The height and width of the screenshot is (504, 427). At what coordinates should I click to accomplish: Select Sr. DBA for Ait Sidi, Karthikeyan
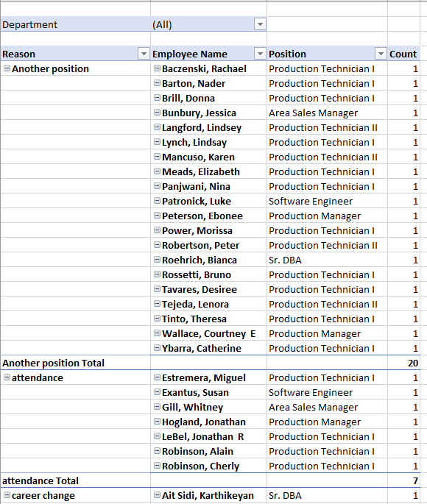(x=327, y=495)
